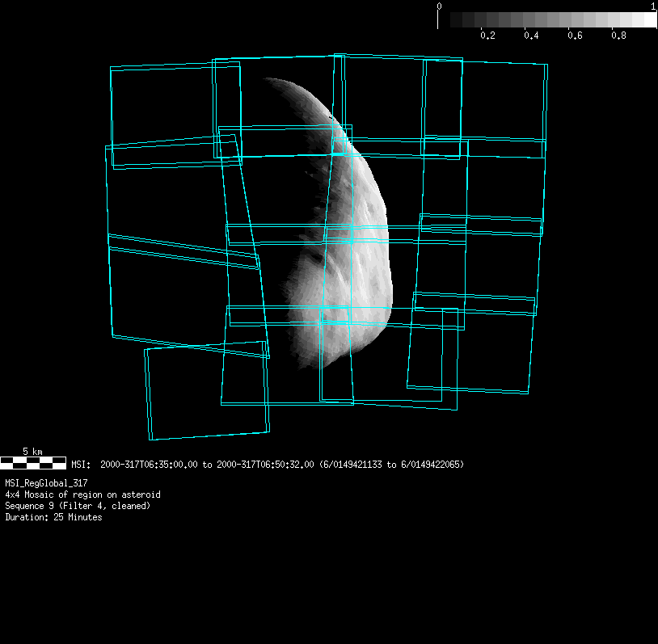Select the lowest detached cyan footprint frame
The height and width of the screenshot is (644, 658).
coord(207,390)
